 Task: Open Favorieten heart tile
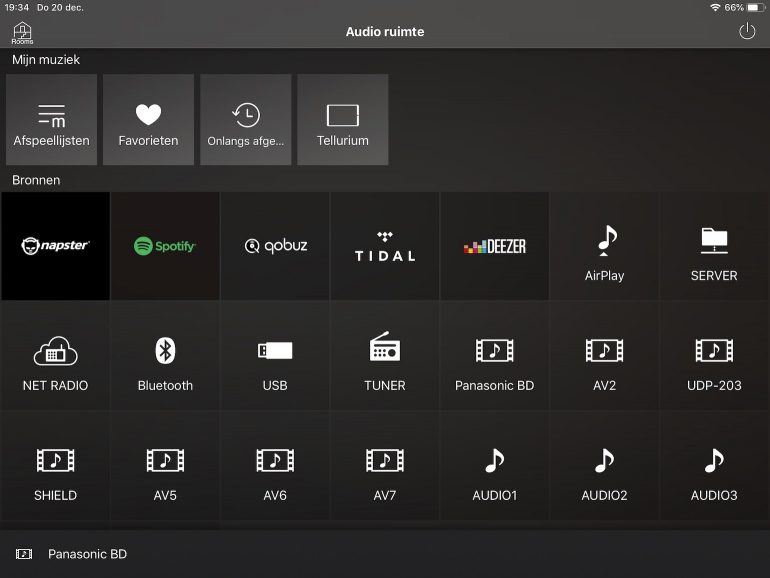coord(148,120)
